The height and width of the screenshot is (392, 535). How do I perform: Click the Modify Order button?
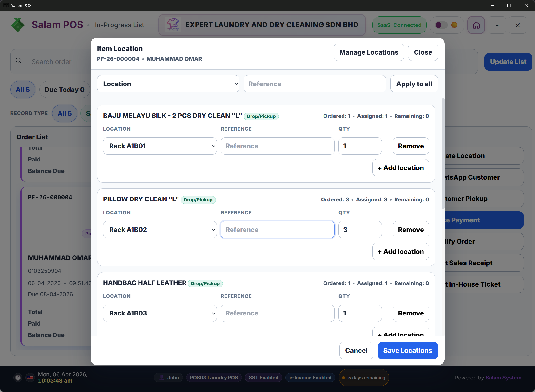tap(484, 242)
